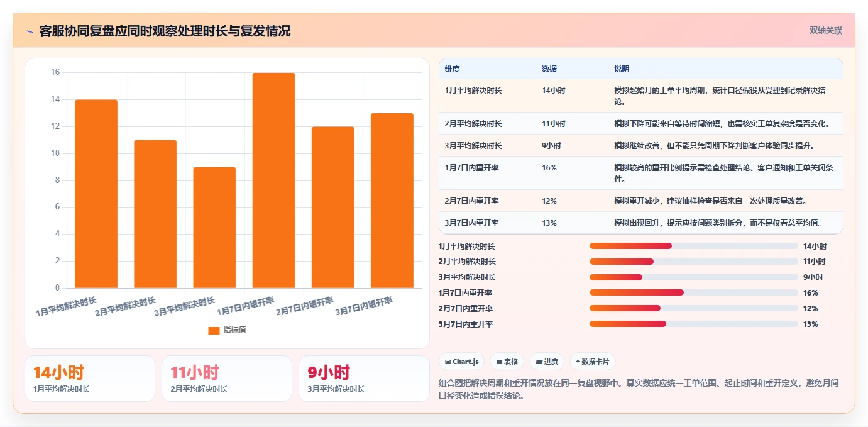Click the 13% value in the table
The width and height of the screenshot is (868, 427).
(x=549, y=223)
